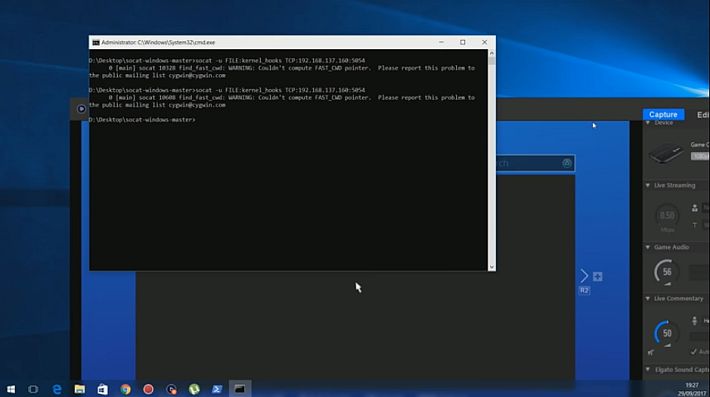Image resolution: width=710 pixels, height=397 pixels.
Task: Launch Google Chrome from taskbar
Action: 125,389
